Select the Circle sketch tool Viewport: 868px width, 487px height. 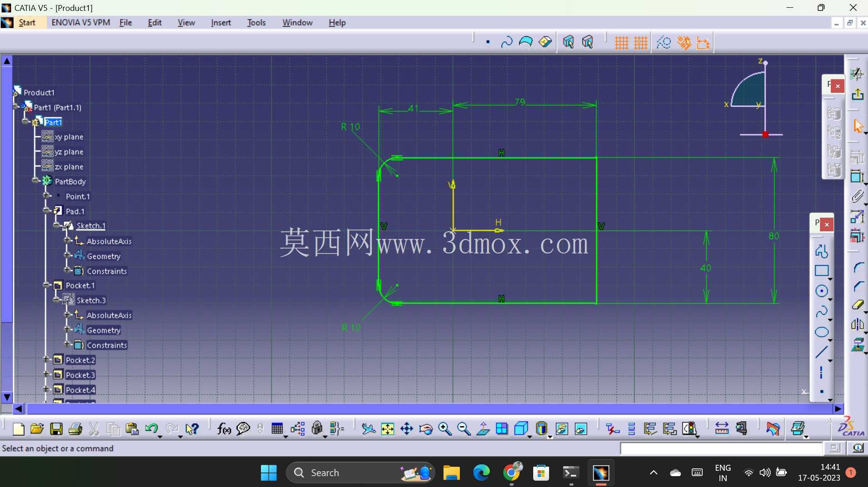tap(821, 291)
